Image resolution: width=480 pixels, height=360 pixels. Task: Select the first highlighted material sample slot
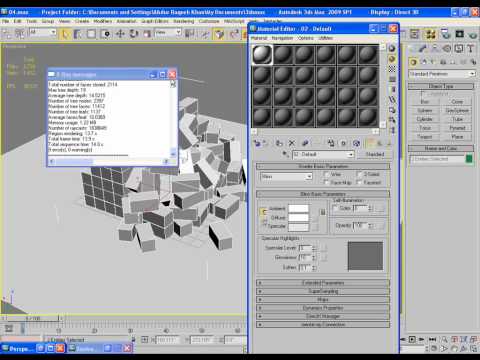click(x=262, y=54)
